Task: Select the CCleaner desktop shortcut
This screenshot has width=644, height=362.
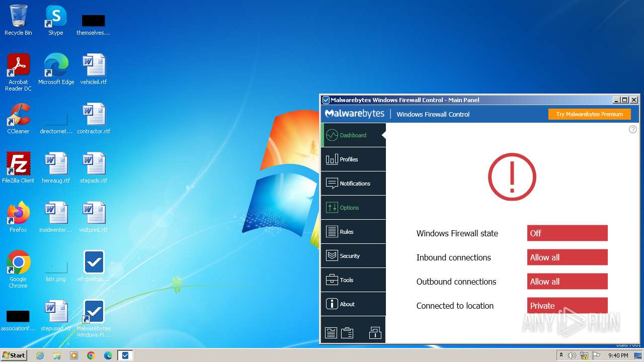Action: pos(18,119)
